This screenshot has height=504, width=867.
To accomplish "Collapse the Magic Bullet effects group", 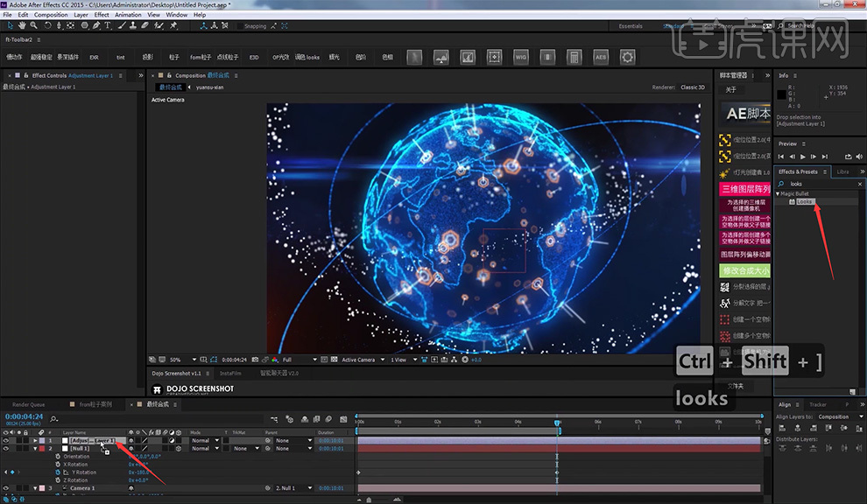I will point(778,194).
